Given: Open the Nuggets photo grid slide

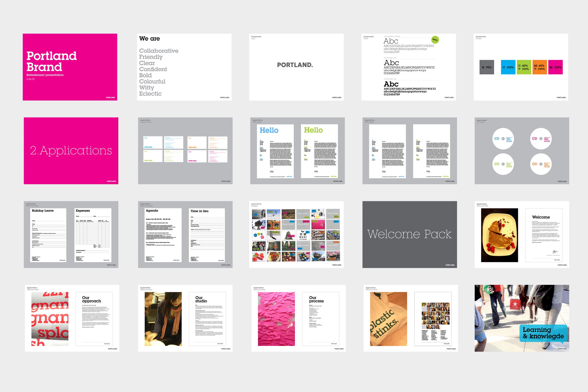Looking at the screenshot, I should [x=296, y=235].
